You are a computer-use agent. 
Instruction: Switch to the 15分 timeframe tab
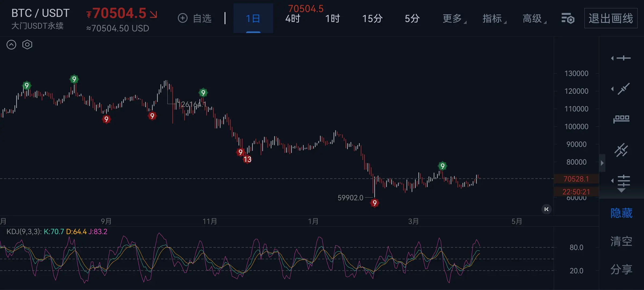[372, 19]
